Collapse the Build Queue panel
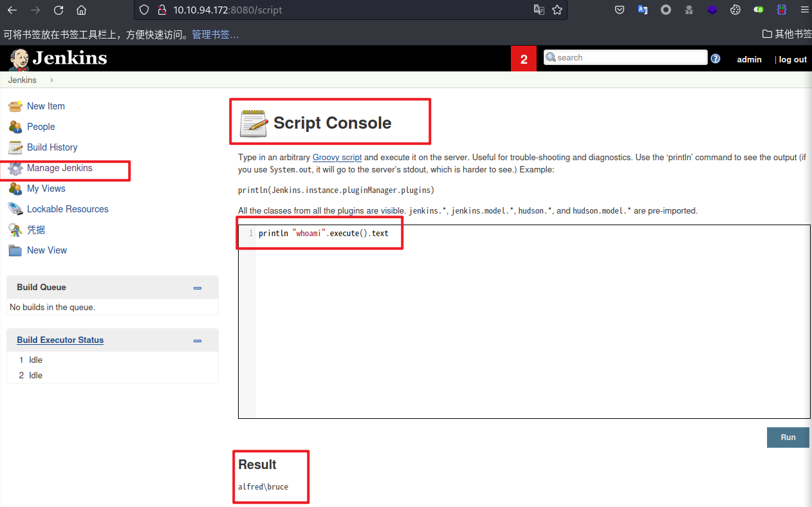This screenshot has height=507, width=812. tap(198, 288)
